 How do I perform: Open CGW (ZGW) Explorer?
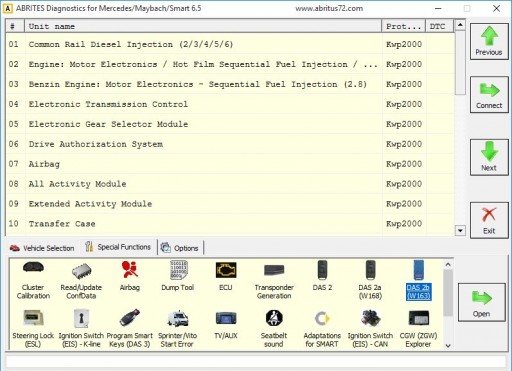[418, 329]
